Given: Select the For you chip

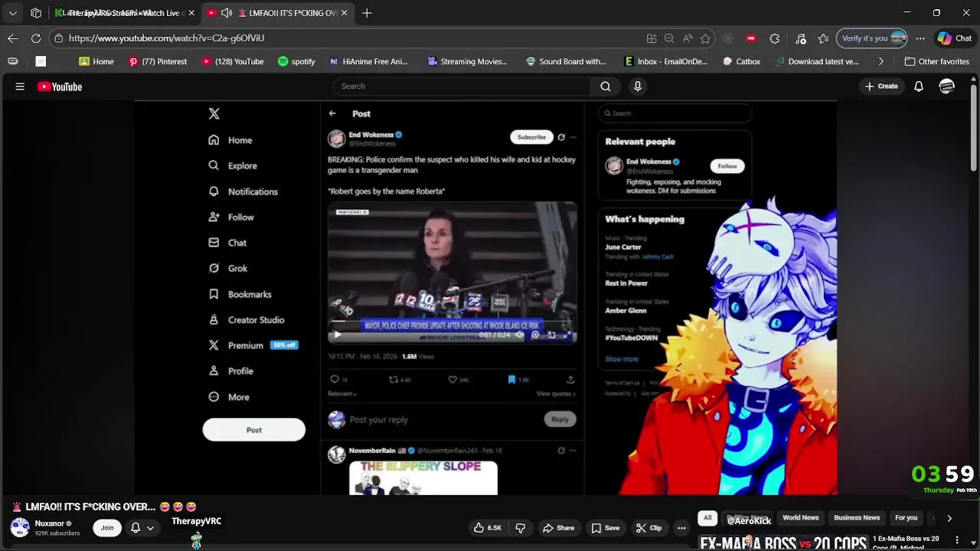Looking at the screenshot, I should pyautogui.click(x=906, y=518).
